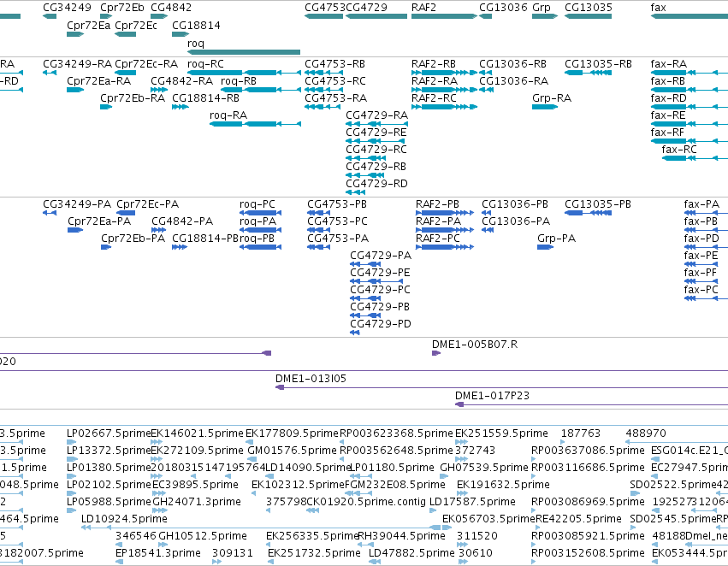728x566 pixels.
Task: Click transcript RAF2-RB
Action: (x=444, y=73)
